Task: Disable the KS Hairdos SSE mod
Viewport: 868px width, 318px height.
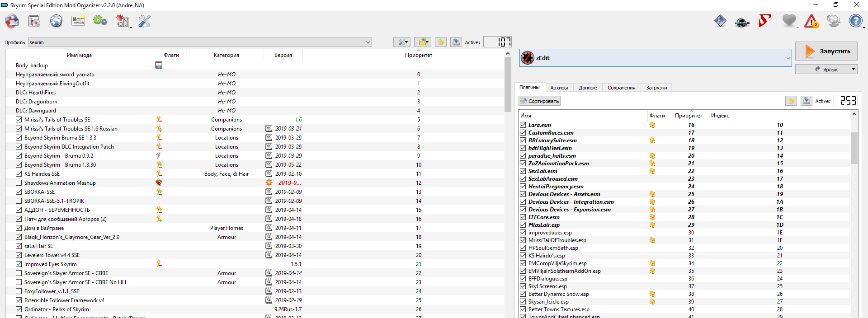Action: (x=19, y=174)
